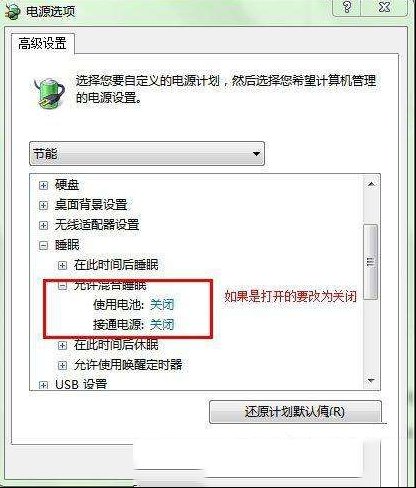Expand the 桌面背景设置 node
This screenshot has width=416, height=488.
(43, 205)
